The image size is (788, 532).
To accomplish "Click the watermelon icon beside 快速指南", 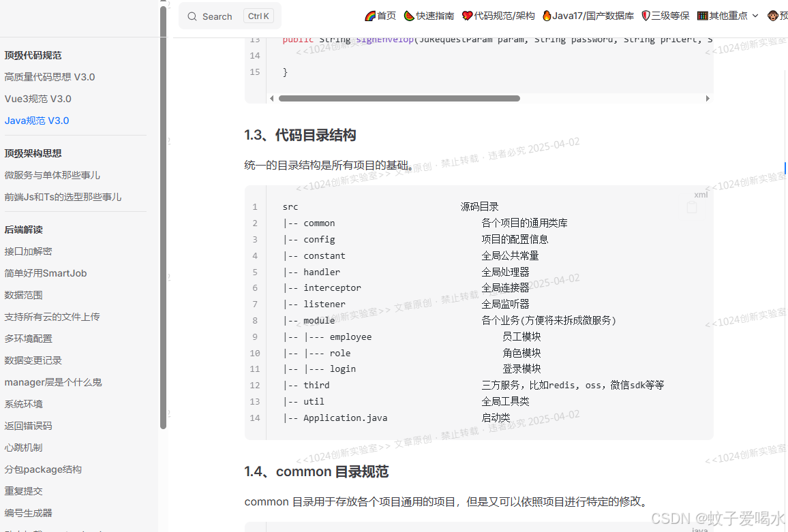I will tap(408, 16).
